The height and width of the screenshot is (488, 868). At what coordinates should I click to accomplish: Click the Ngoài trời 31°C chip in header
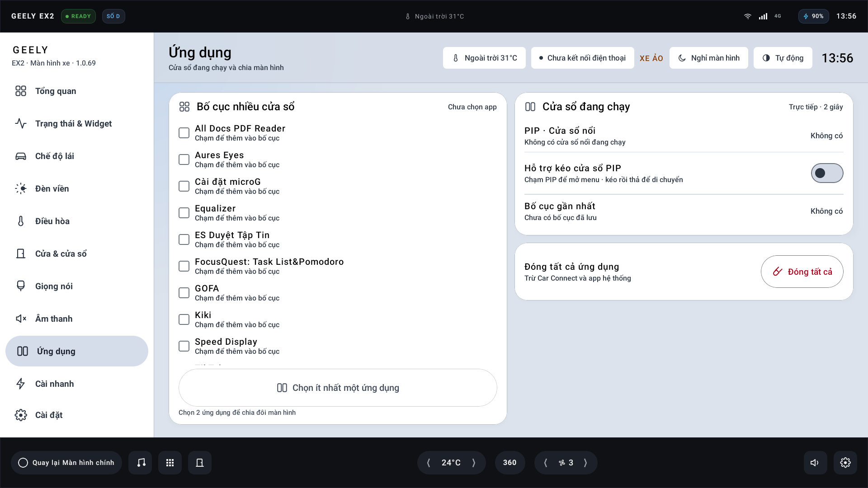pyautogui.click(x=484, y=58)
